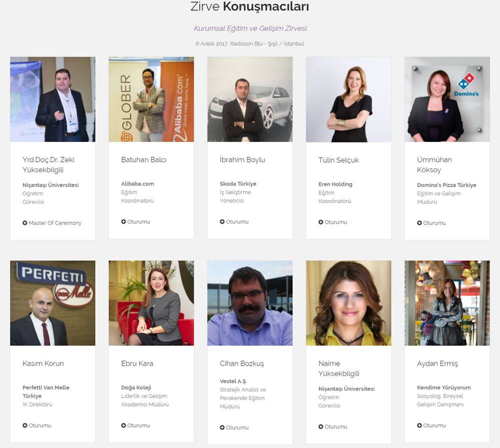This screenshot has width=500, height=448.
Task: Open Ümmühan Köksoy speaker name
Action: point(434,164)
